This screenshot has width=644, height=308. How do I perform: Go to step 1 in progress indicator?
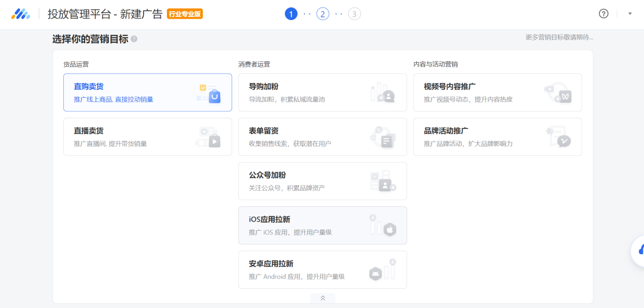[291, 14]
